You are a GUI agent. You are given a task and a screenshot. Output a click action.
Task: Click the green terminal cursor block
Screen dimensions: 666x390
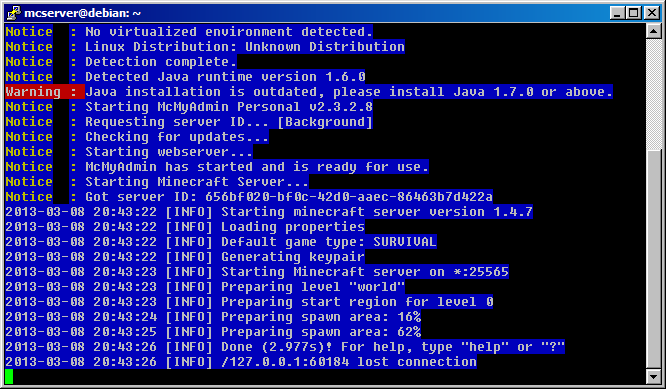(x=9, y=376)
